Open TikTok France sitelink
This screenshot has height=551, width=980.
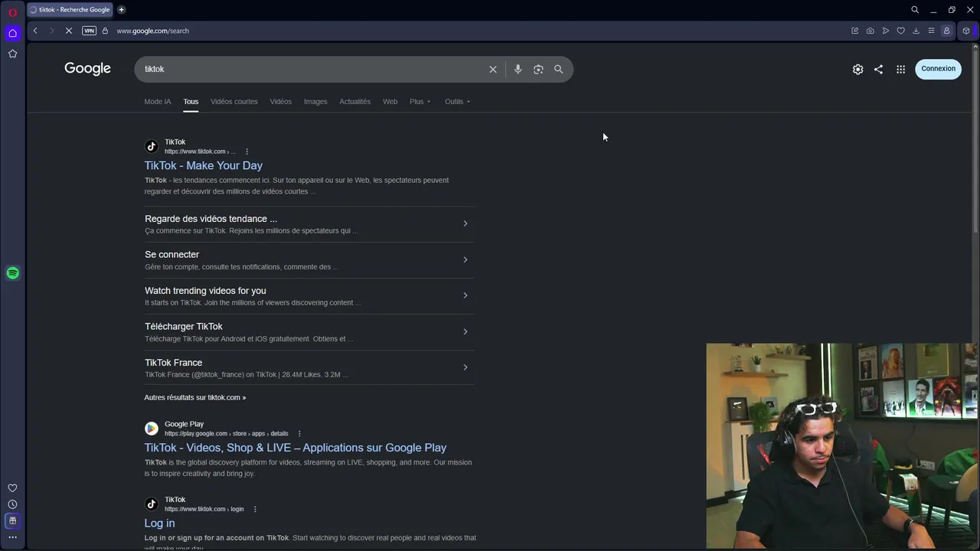[173, 363]
